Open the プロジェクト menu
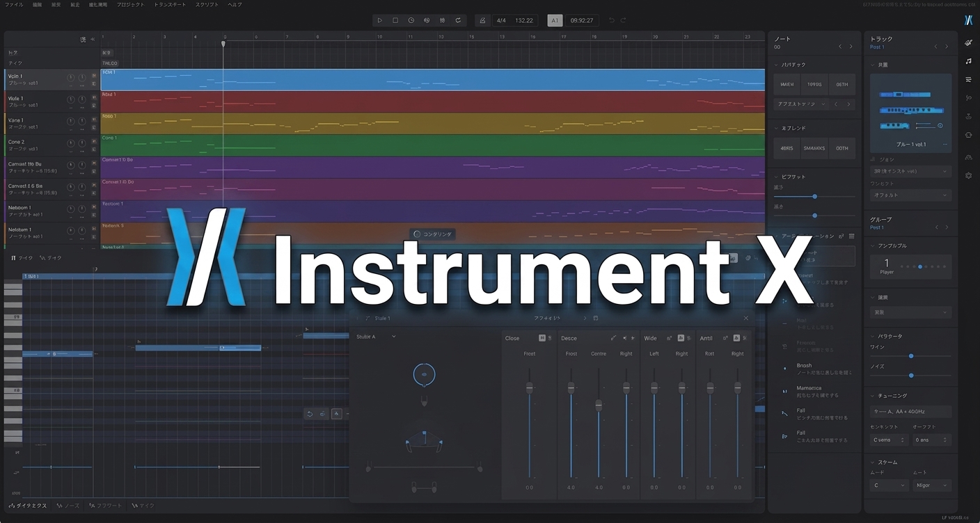Viewport: 980px width, 523px height. click(x=130, y=5)
